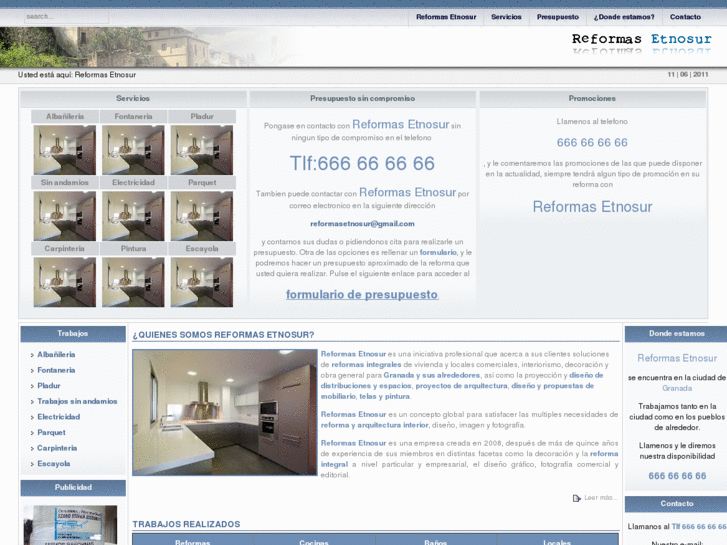727x545 pixels.
Task: Click the Donde estamos panel header
Action: pyautogui.click(x=676, y=333)
